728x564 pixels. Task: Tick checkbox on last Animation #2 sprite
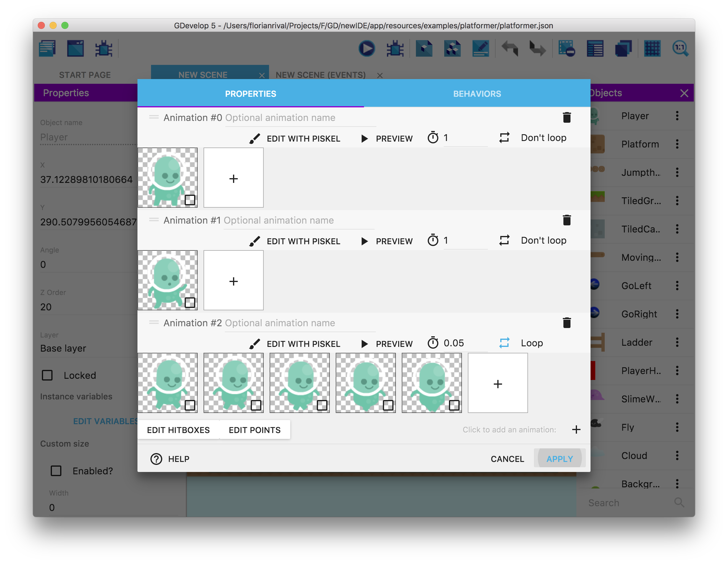click(454, 405)
